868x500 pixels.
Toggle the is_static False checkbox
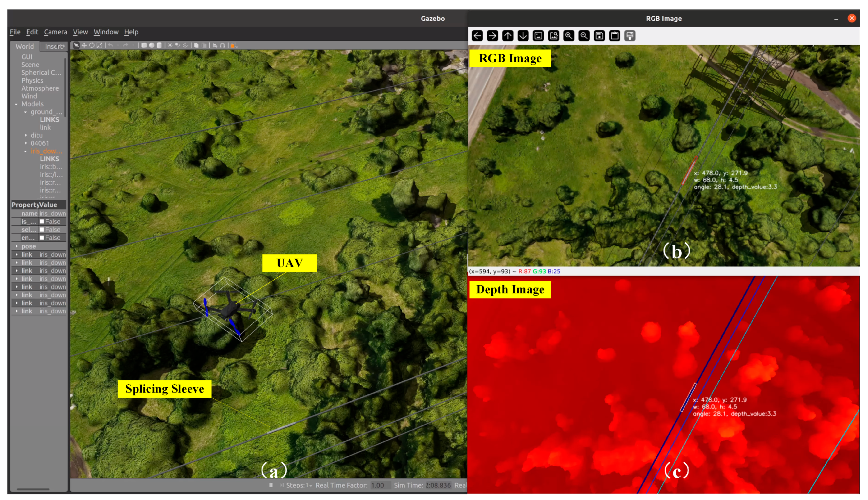(42, 222)
